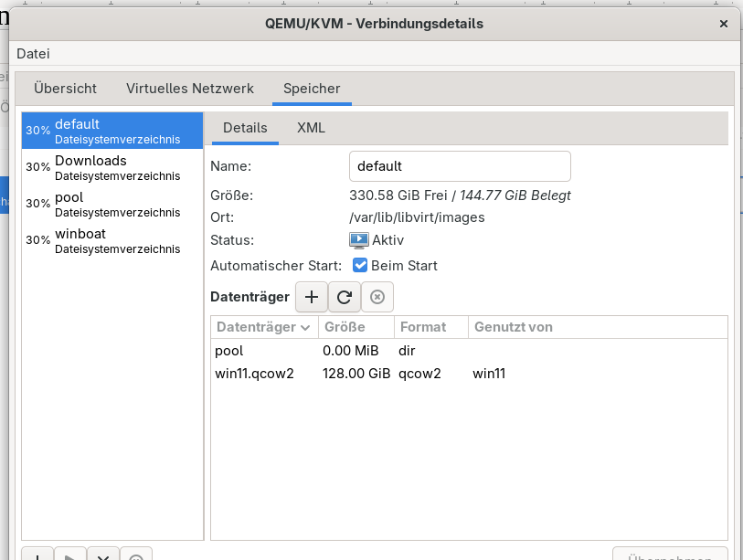This screenshot has width=743, height=560.
Task: Switch to the Übersicht tab
Action: coord(66,89)
